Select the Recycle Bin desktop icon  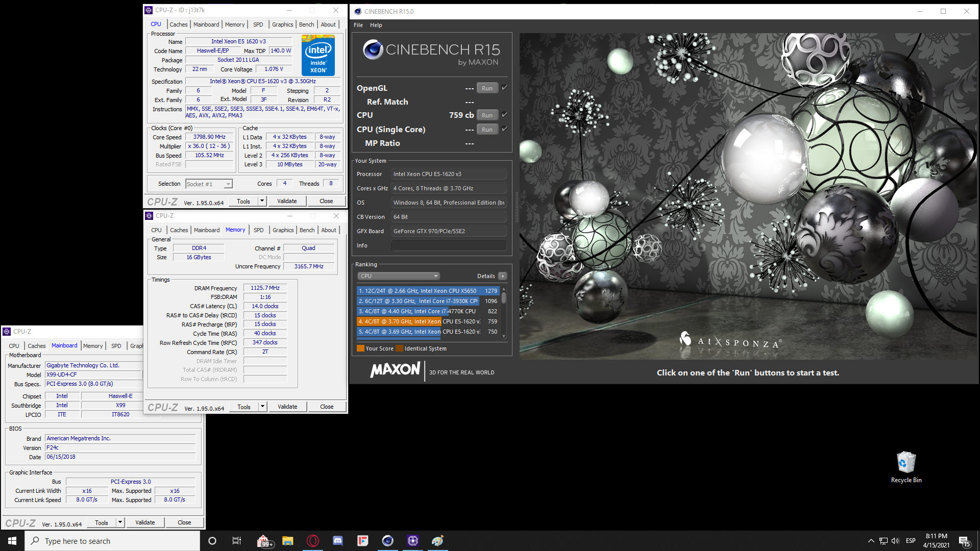[x=906, y=467]
